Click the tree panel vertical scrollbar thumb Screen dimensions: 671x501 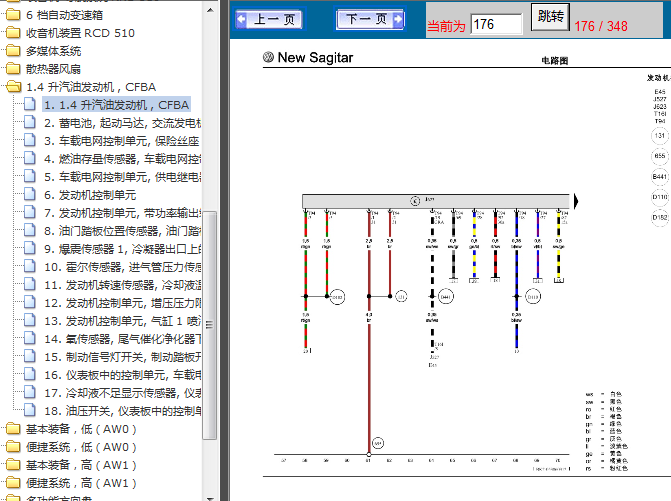click(209, 325)
